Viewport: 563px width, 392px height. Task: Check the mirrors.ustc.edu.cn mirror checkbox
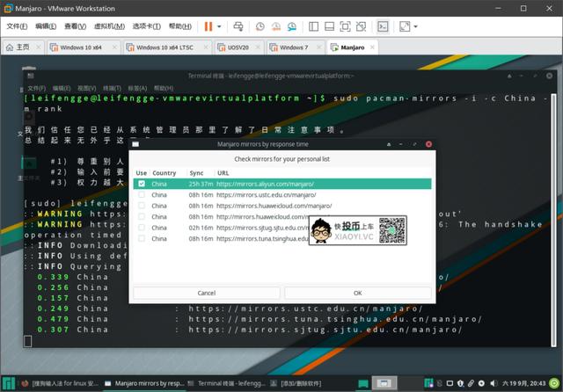pos(140,194)
